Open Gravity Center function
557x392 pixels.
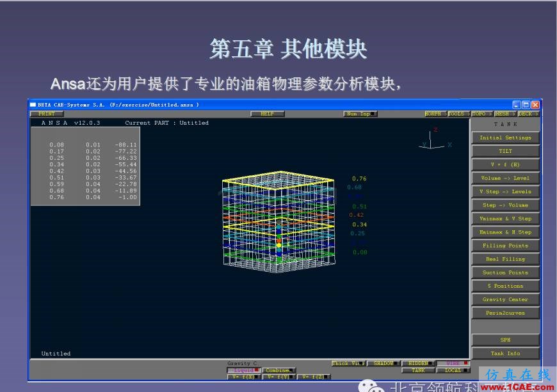[x=505, y=299]
